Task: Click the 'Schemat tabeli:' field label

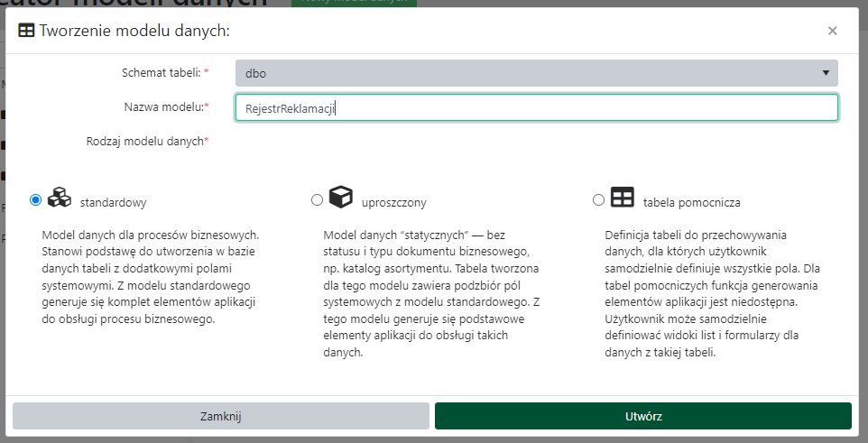Action: coord(161,72)
